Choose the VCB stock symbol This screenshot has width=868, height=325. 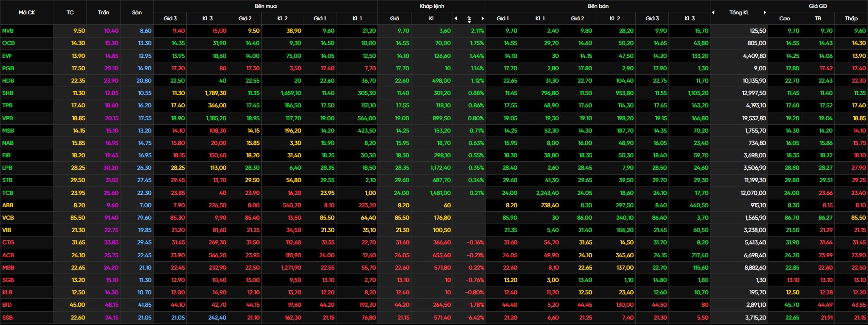point(8,218)
